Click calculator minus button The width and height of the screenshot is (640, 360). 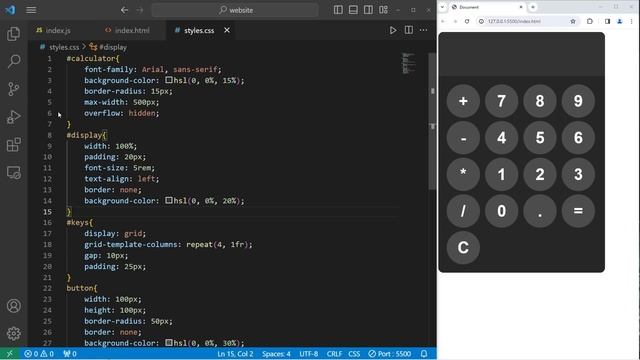pyautogui.click(x=463, y=138)
